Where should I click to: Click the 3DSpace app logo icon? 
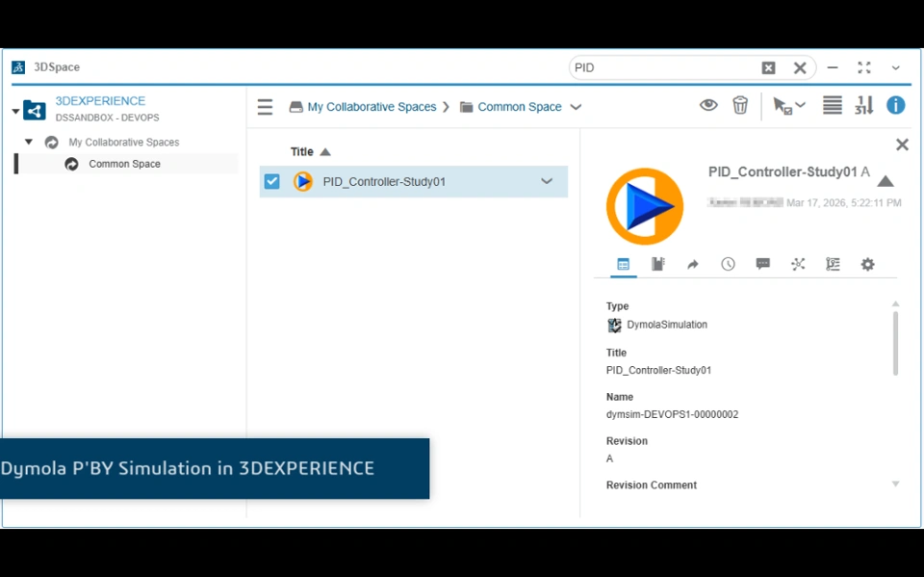18,67
